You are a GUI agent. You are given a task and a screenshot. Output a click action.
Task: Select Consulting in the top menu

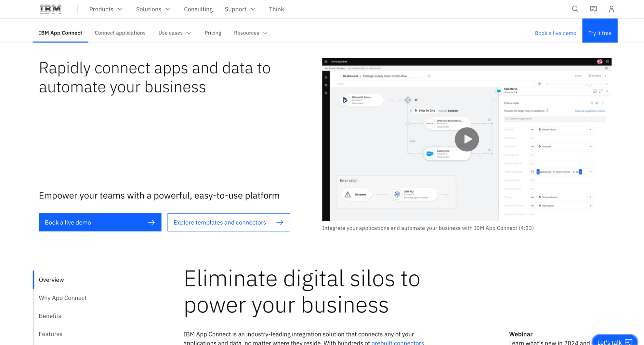[198, 9]
